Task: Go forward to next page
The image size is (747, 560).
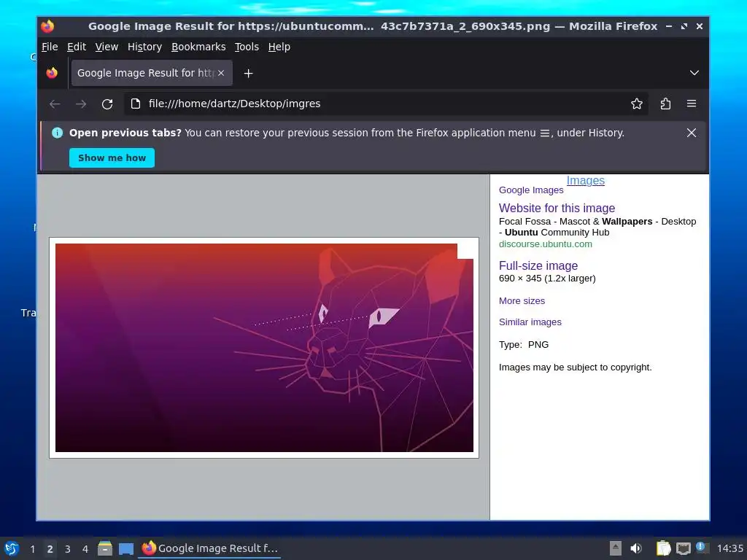Action: 81,104
